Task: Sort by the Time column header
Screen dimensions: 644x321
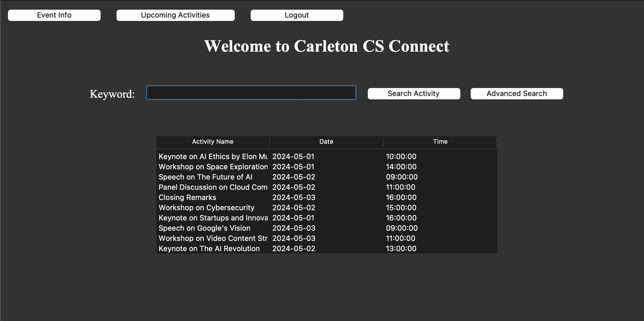Action: (440, 141)
